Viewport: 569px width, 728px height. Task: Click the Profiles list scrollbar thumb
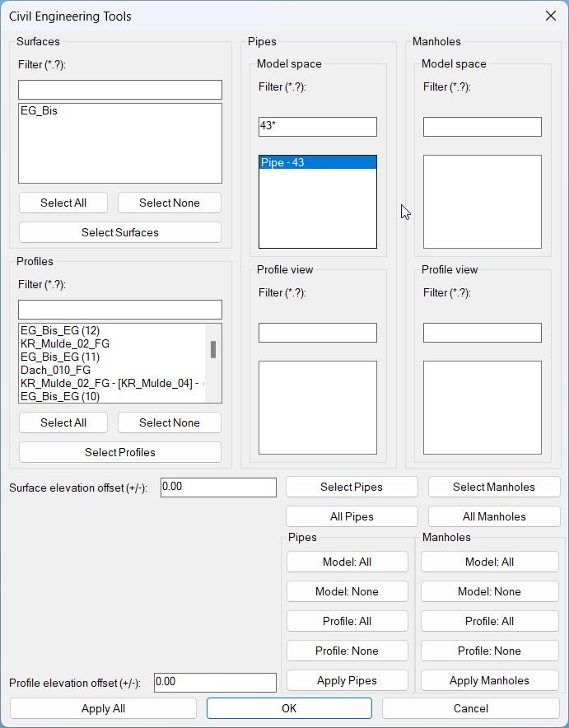(x=213, y=350)
